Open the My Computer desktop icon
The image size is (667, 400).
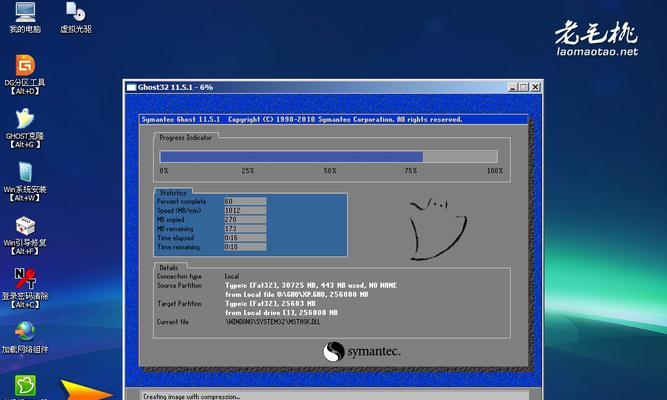point(25,17)
